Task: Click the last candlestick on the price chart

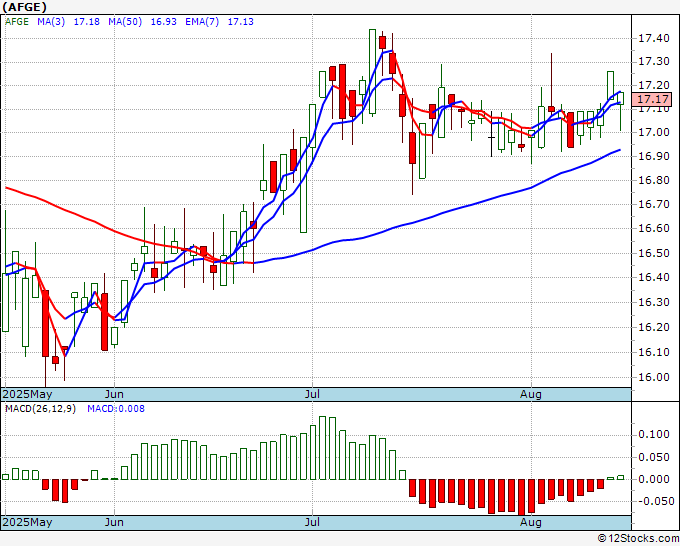Action: coord(621,111)
